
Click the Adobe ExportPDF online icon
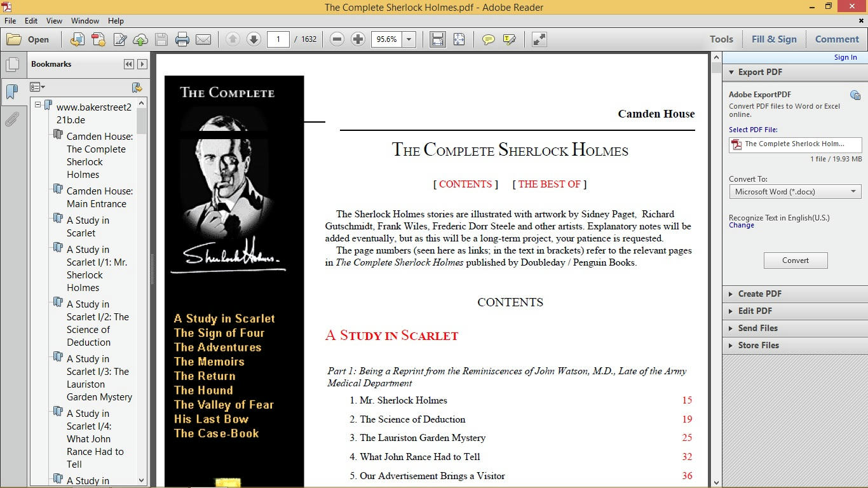pos(855,95)
